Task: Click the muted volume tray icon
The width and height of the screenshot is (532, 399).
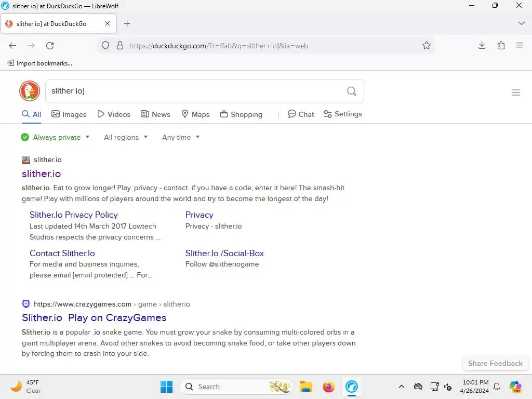Action: [x=448, y=387]
